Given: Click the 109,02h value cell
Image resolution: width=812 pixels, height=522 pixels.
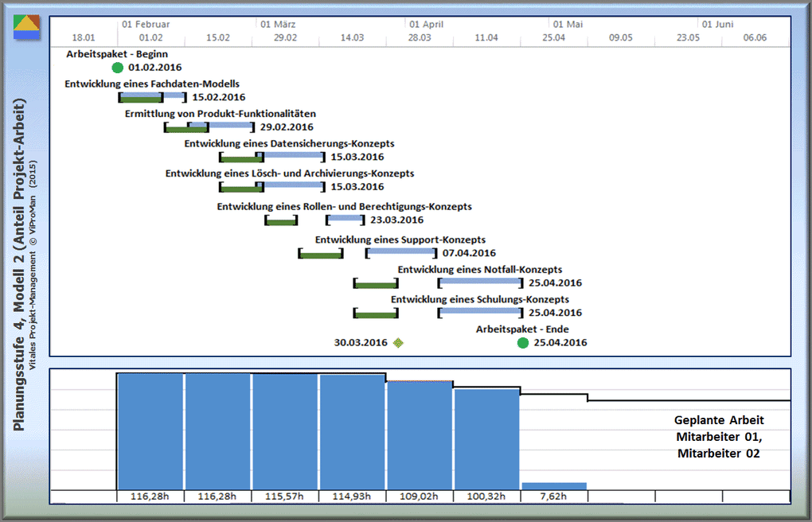Looking at the screenshot, I should (x=420, y=497).
